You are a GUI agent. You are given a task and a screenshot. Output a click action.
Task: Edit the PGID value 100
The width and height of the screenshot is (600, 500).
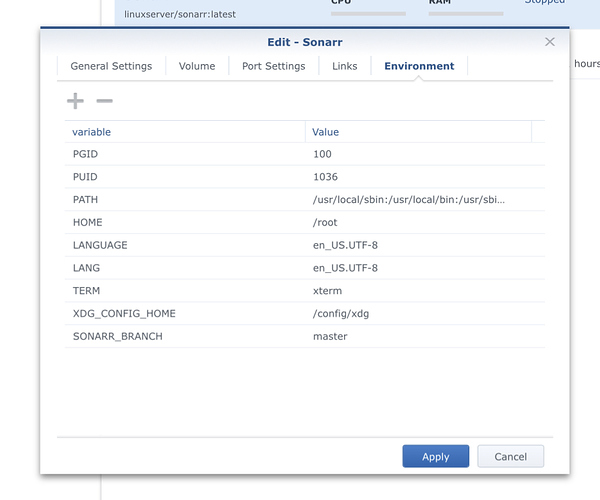(322, 154)
